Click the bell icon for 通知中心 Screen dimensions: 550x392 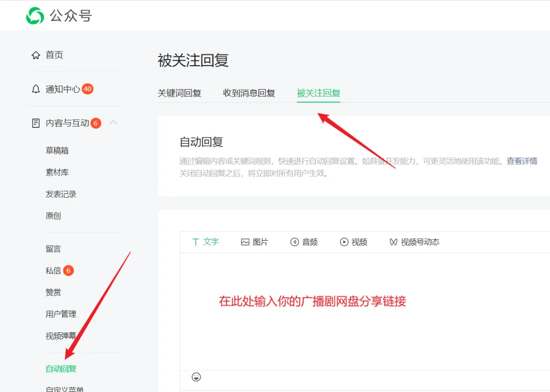coord(36,89)
